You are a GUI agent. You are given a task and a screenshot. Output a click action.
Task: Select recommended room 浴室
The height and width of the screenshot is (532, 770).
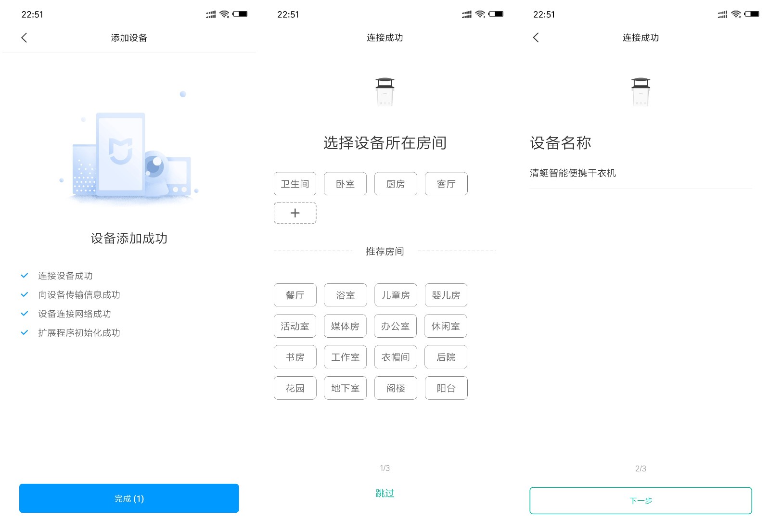tap(345, 295)
